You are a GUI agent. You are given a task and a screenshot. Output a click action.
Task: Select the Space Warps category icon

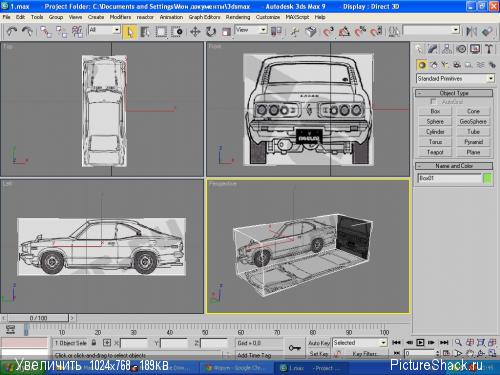tap(480, 65)
